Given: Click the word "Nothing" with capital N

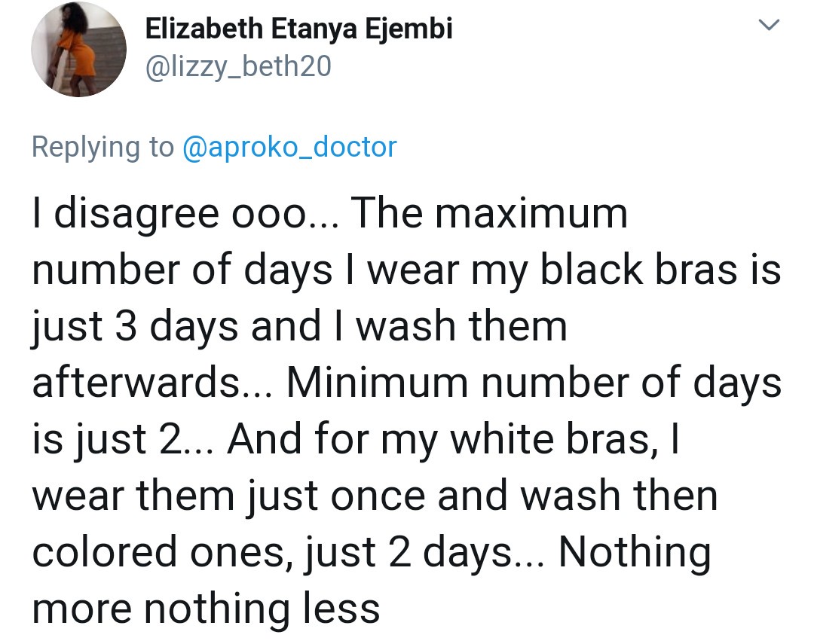Looking at the screenshot, I should 635,552.
